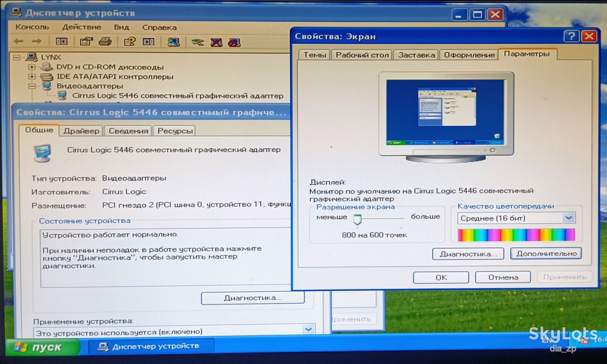Click the Forward arrow in Device Manager toolbar
This screenshot has width=607, height=364.
coord(36,42)
